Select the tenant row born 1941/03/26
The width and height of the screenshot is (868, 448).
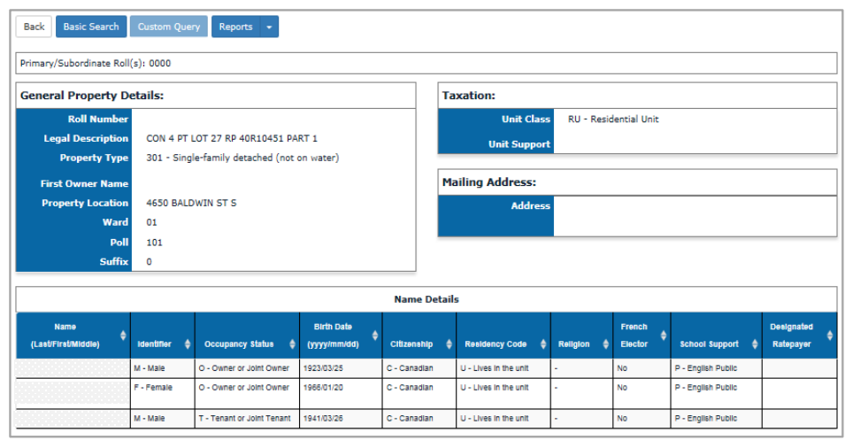click(426, 419)
